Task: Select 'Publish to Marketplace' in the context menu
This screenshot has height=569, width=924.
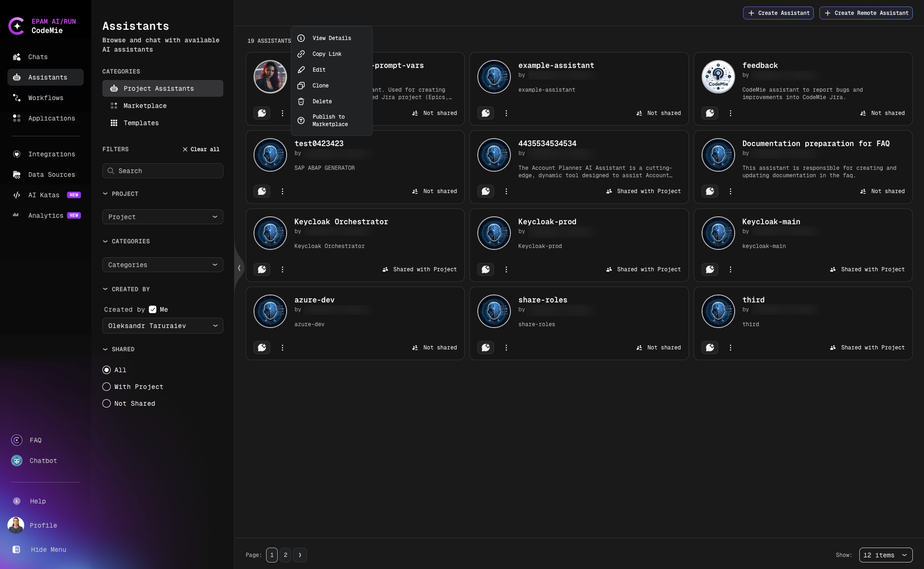Action: click(x=330, y=120)
